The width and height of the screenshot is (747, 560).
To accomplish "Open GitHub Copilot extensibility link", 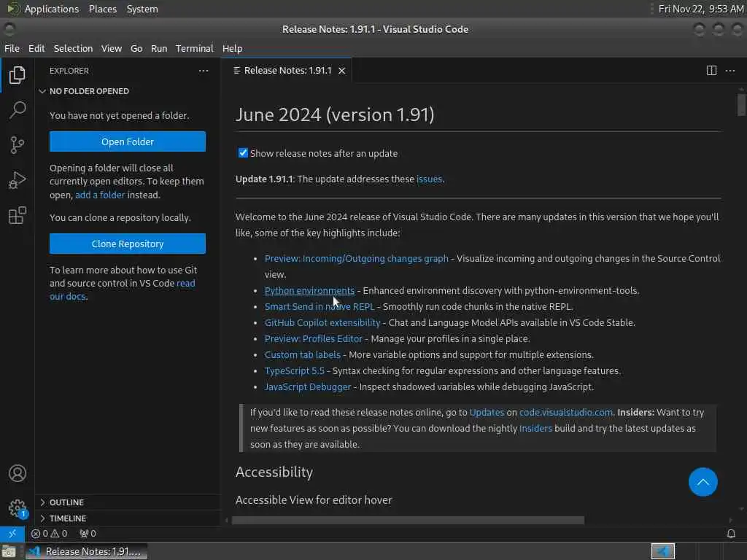I will 322,323.
